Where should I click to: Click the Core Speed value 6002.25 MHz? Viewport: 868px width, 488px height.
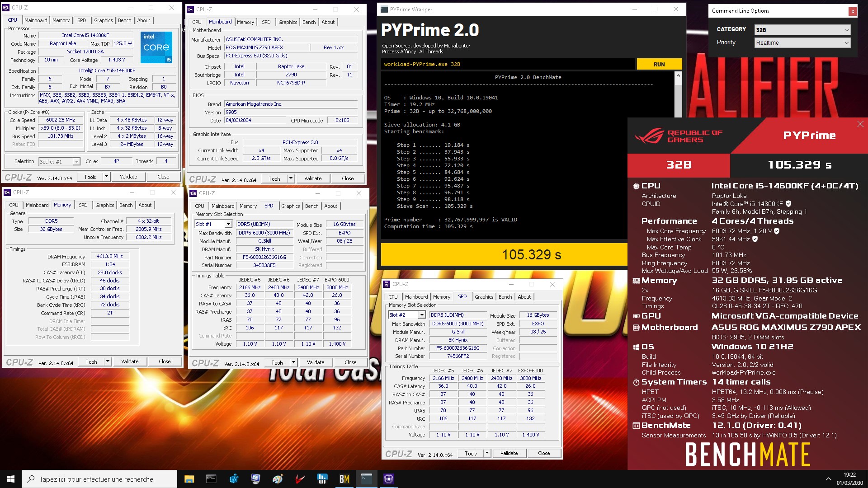tap(61, 120)
